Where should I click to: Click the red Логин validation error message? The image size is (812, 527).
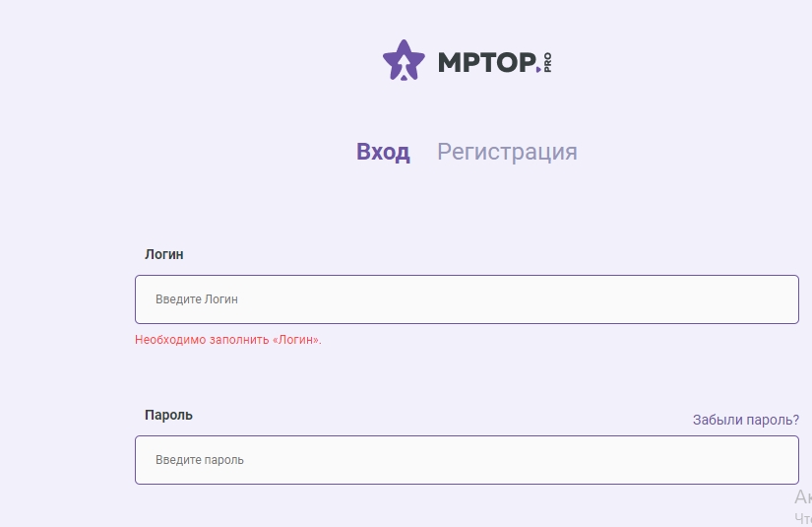tap(228, 340)
